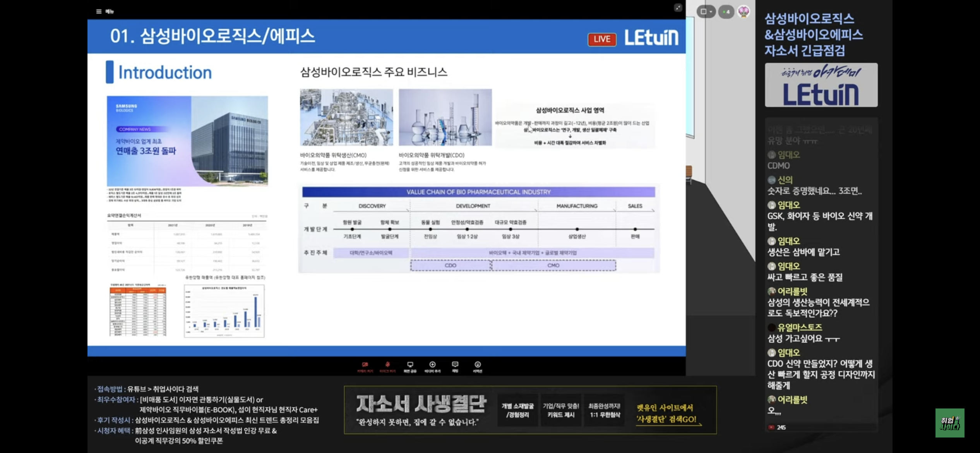Image resolution: width=980 pixels, height=453 pixels.
Task: Click the sidebar title '자소서 긴급점검'
Action: click(805, 51)
